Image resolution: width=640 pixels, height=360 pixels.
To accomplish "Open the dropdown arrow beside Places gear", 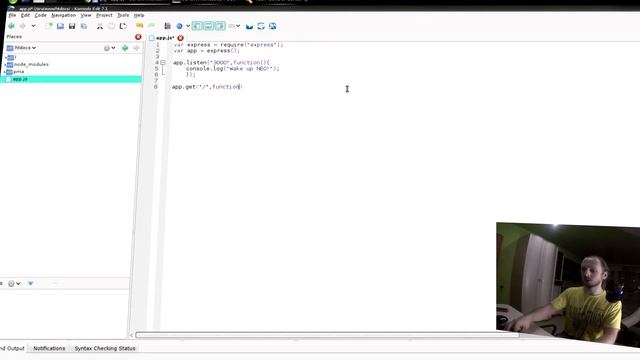I will (113, 48).
